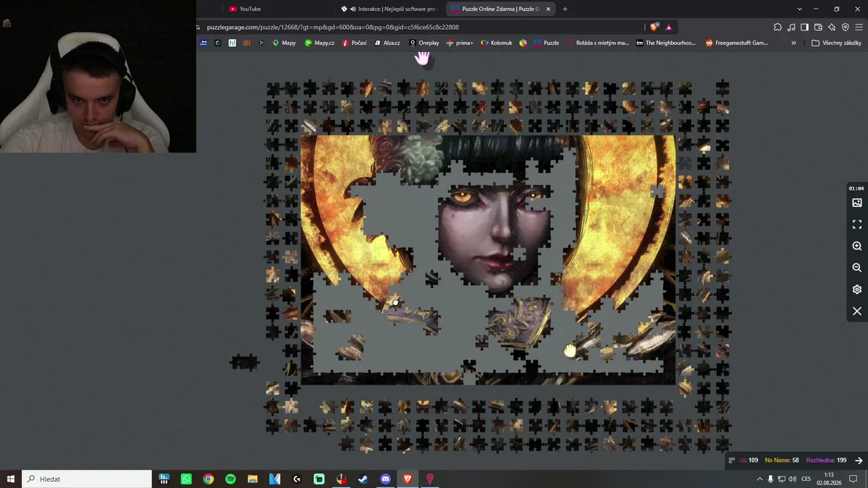Open the Windows notification center
Screen dimensions: 868x488
(854, 479)
